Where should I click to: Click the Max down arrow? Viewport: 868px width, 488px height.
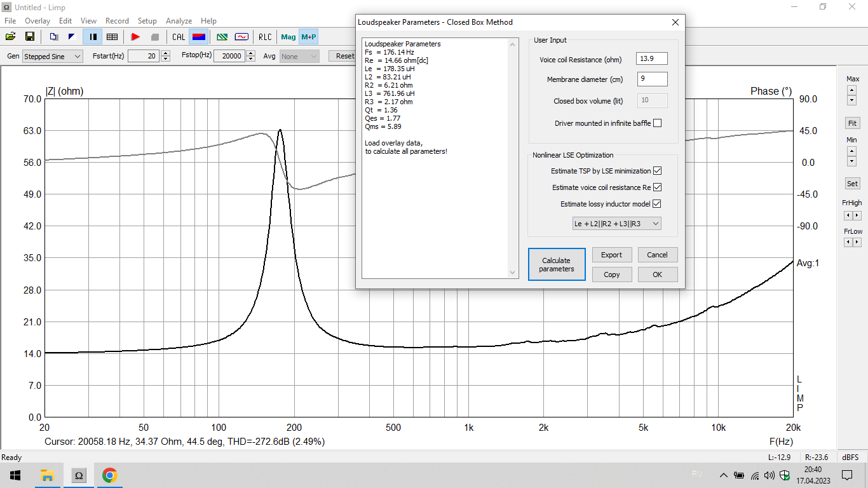852,100
